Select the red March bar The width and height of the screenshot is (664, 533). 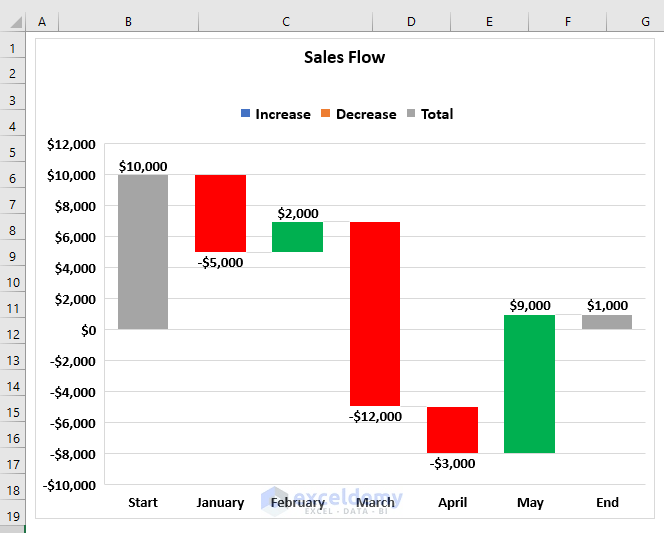[375, 314]
